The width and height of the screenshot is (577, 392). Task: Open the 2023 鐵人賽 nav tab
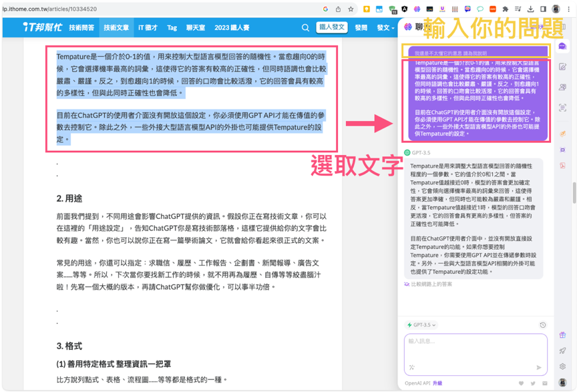[x=232, y=27]
